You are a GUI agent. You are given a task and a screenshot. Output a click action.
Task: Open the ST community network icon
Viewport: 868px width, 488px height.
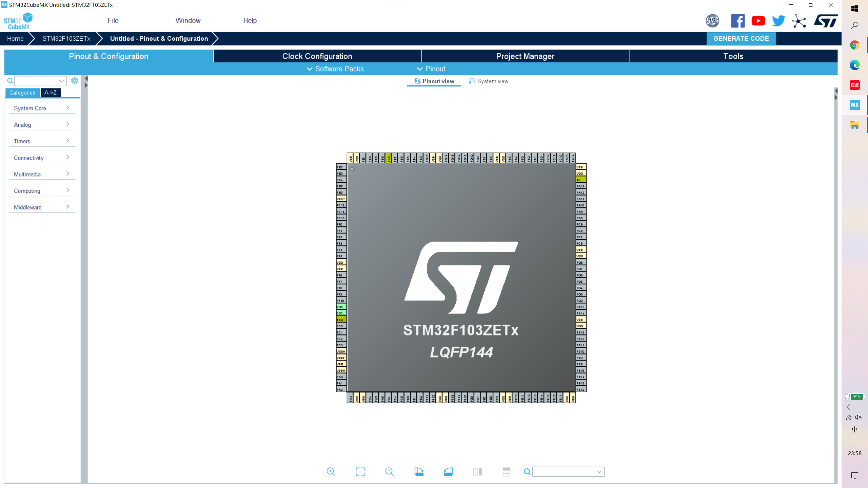point(799,21)
